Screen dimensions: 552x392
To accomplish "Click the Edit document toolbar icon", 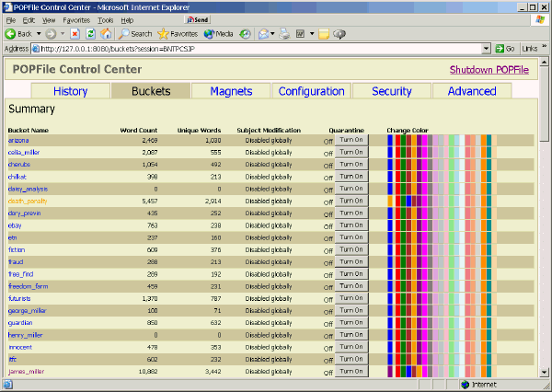I will pyautogui.click(x=300, y=34).
